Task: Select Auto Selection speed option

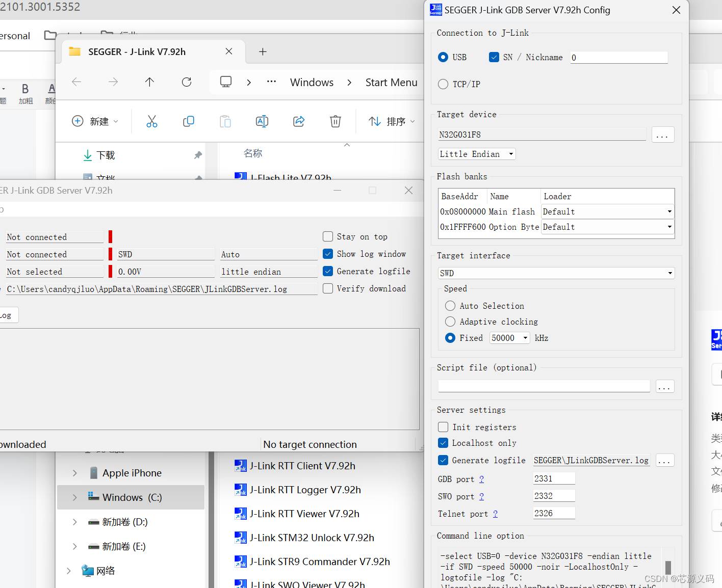Action: (x=450, y=306)
